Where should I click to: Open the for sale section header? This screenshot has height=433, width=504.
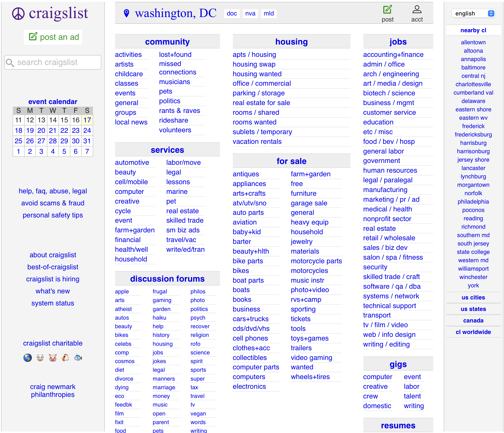coord(291,161)
